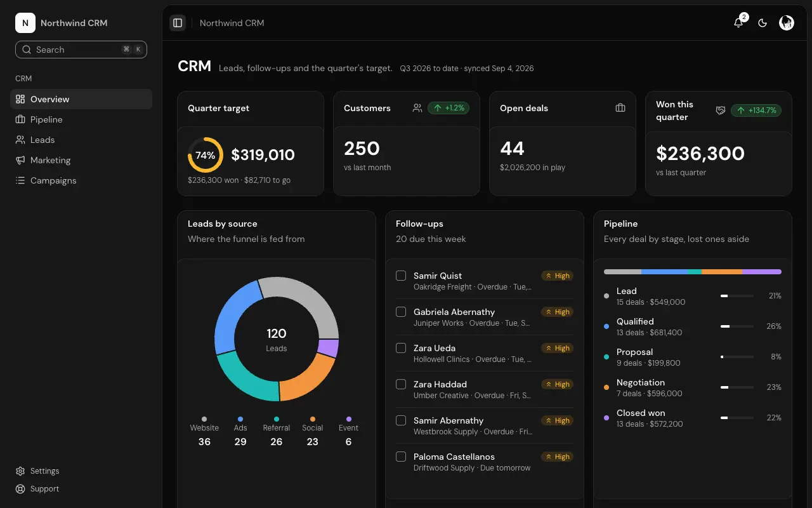Click the Customers people icon
The image size is (812, 508).
click(417, 108)
